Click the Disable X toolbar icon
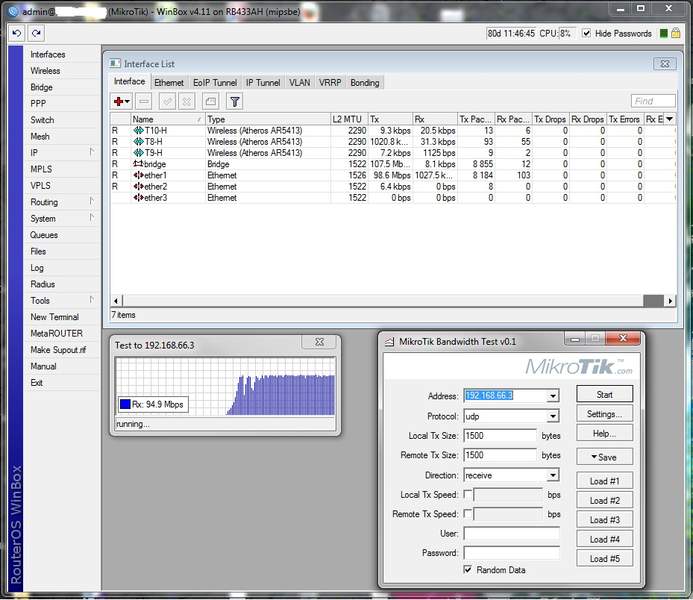 [x=187, y=102]
